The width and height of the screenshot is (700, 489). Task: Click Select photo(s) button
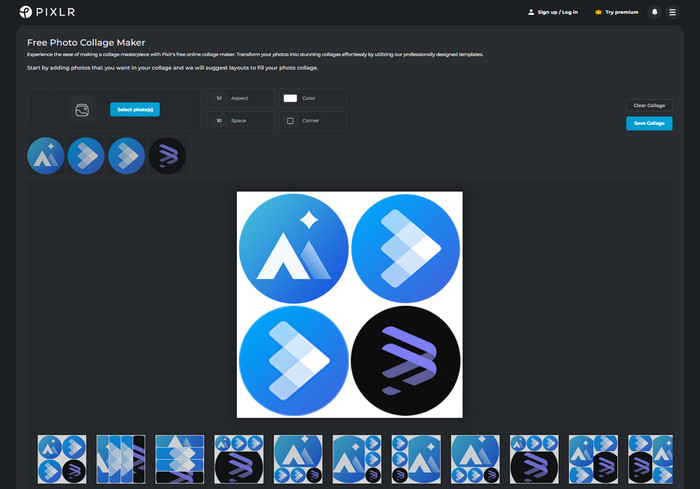(135, 109)
